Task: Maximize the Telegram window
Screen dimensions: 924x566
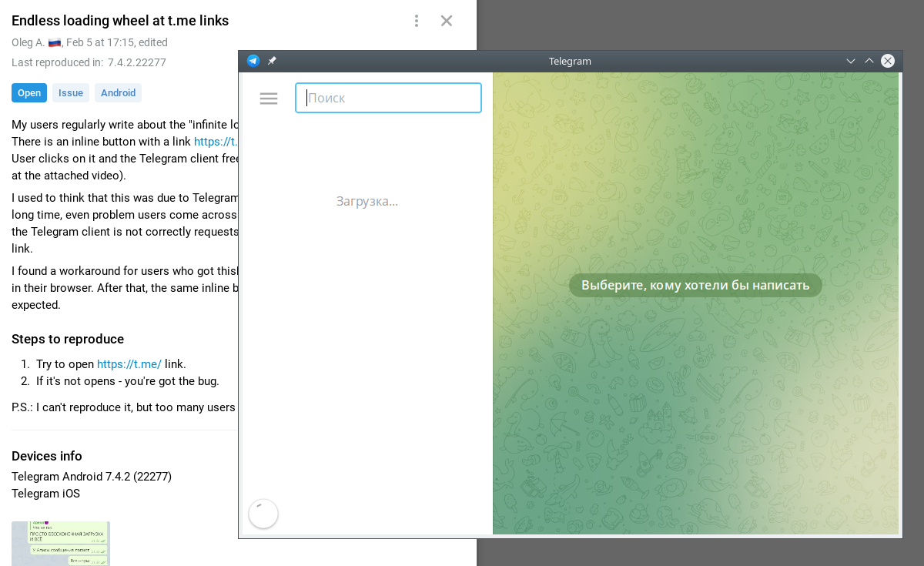Action: [869, 61]
